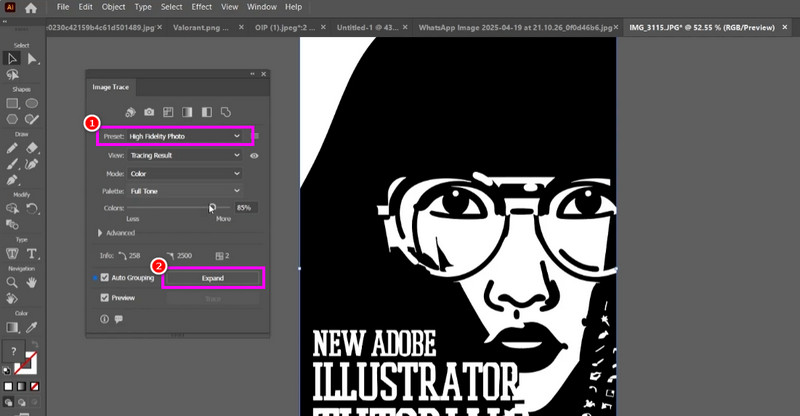Click the Colors percentage field showing 85%
Screen dimensions: 800x416
tap(246, 208)
